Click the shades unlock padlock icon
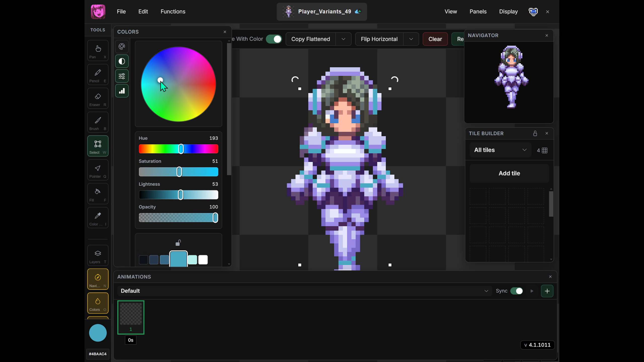The height and width of the screenshot is (362, 644). click(x=178, y=243)
